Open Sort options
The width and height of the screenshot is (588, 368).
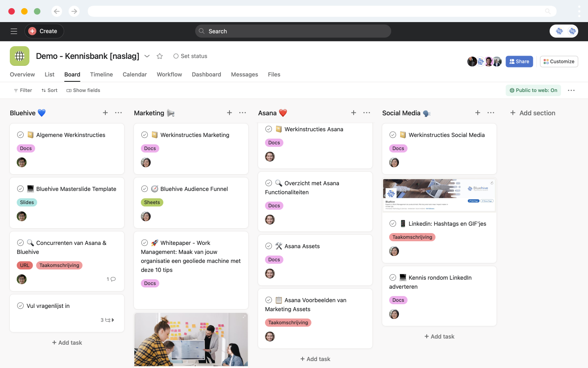click(x=49, y=90)
